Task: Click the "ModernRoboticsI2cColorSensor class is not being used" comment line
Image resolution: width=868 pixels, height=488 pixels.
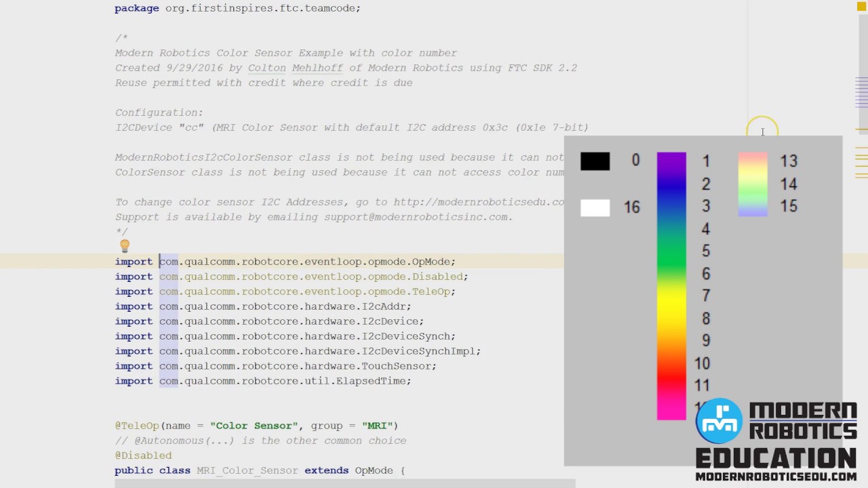Action: click(x=339, y=157)
